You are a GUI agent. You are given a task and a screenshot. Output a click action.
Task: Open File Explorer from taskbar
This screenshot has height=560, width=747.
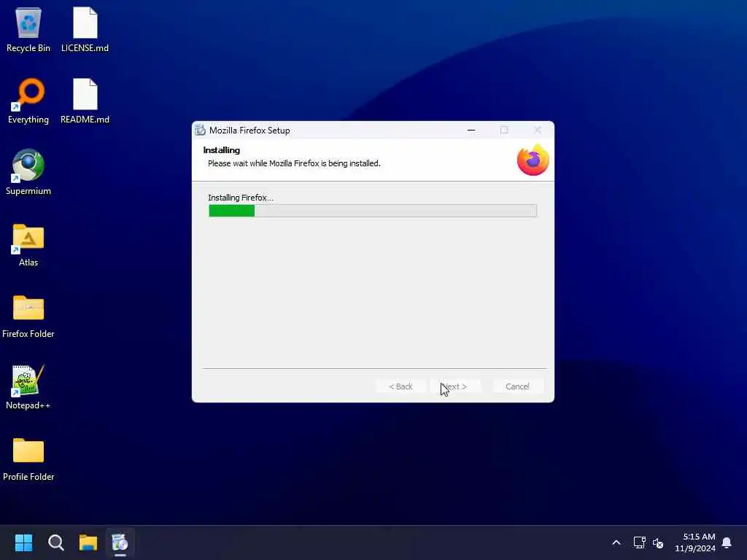click(88, 542)
